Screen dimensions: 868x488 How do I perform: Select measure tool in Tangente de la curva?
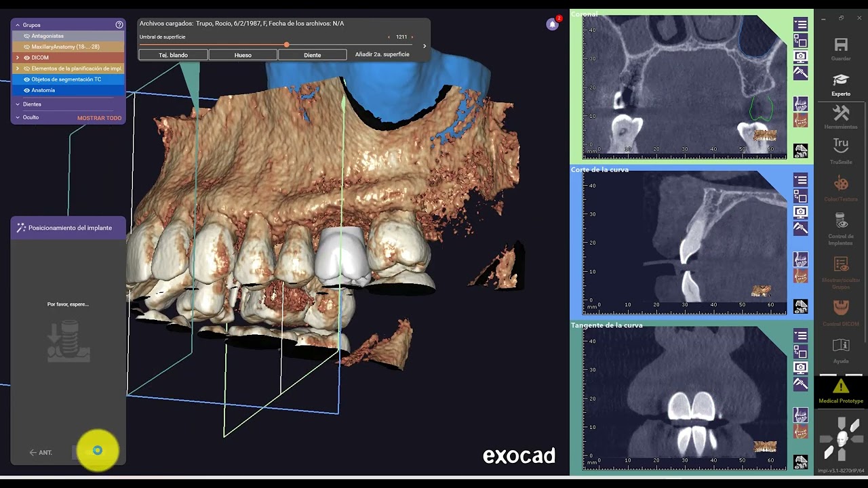tap(801, 384)
